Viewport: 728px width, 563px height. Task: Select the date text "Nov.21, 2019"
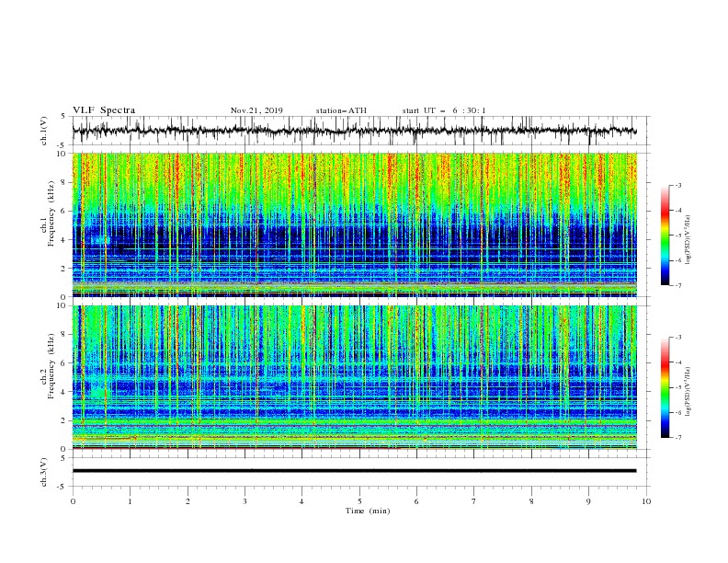(x=256, y=110)
